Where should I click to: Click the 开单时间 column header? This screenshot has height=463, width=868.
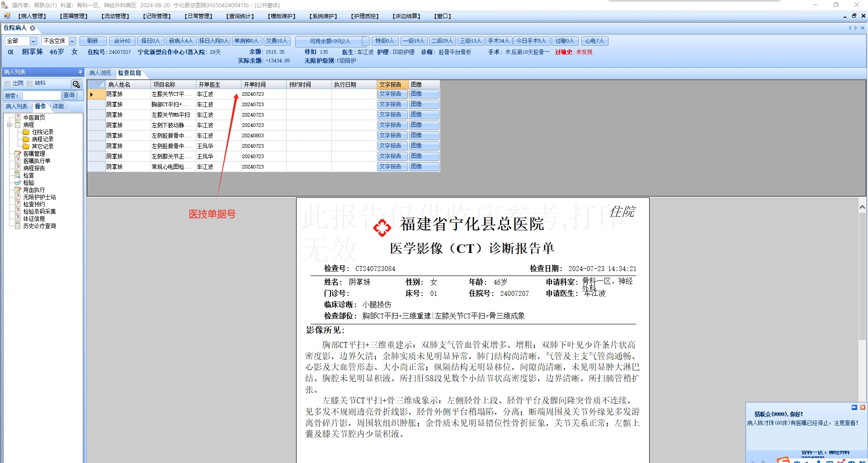pos(264,84)
